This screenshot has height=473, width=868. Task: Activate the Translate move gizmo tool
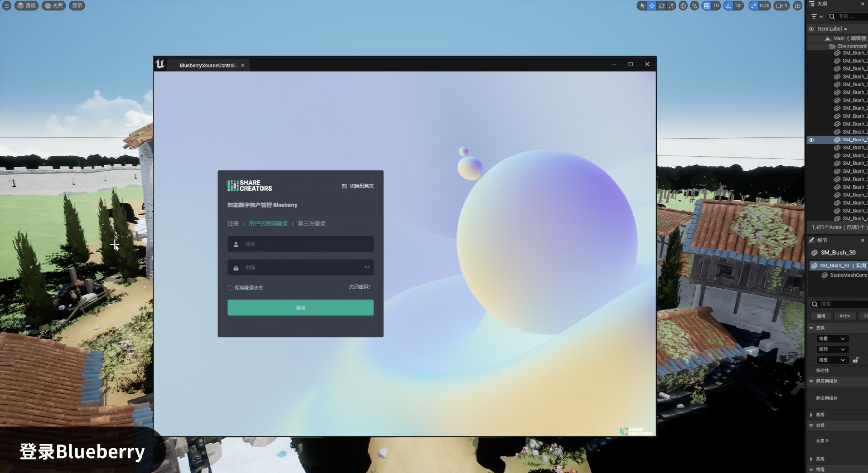point(652,5)
